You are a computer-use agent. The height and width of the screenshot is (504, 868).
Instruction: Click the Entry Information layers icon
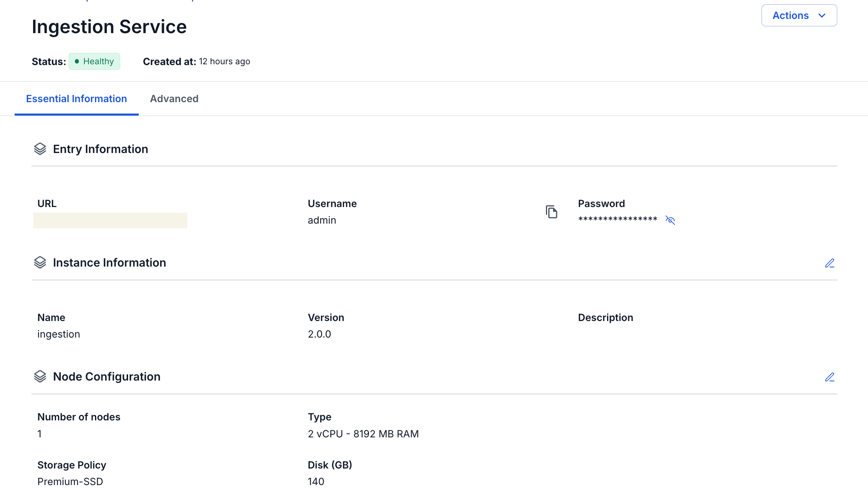pyautogui.click(x=40, y=149)
